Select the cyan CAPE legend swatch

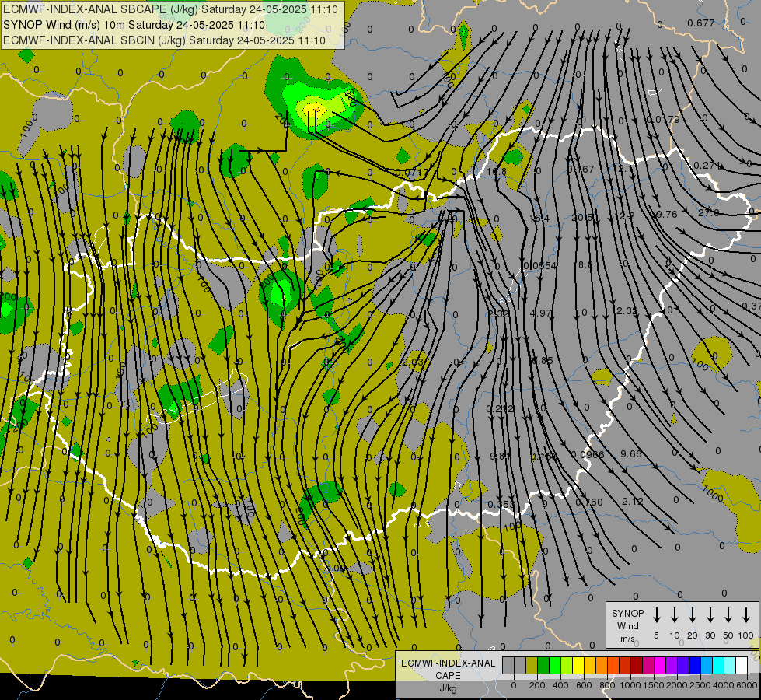[717, 665]
